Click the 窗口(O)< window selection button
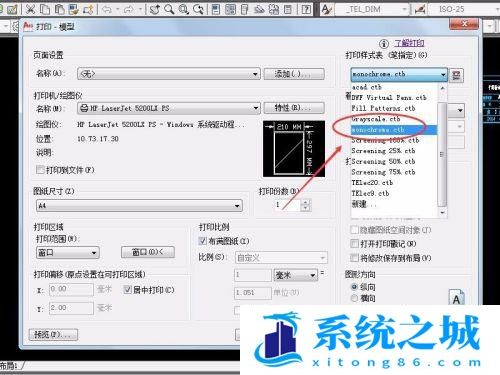 (x=148, y=252)
